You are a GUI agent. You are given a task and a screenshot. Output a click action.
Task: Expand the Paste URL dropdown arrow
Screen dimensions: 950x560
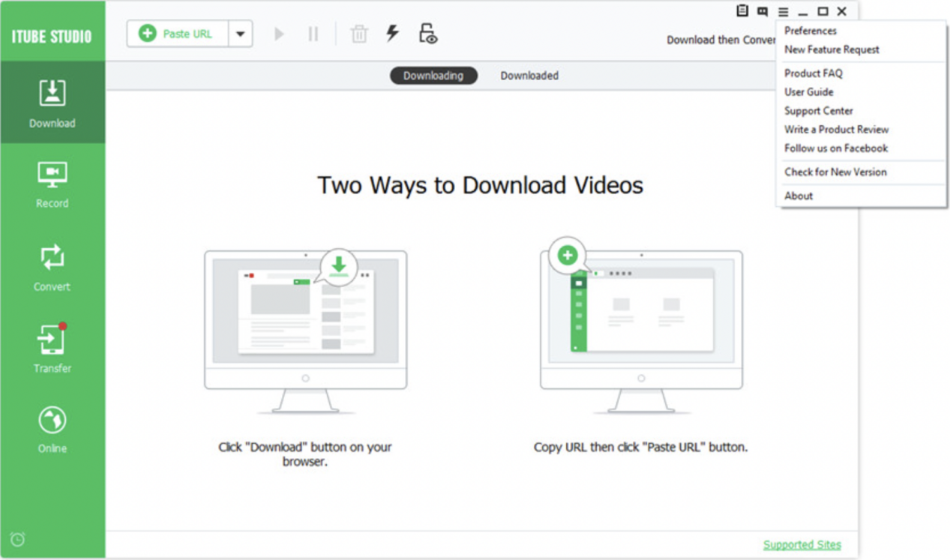point(241,34)
